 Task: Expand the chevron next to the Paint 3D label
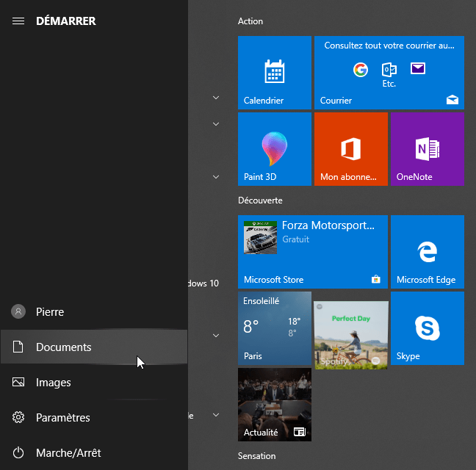coord(216,177)
